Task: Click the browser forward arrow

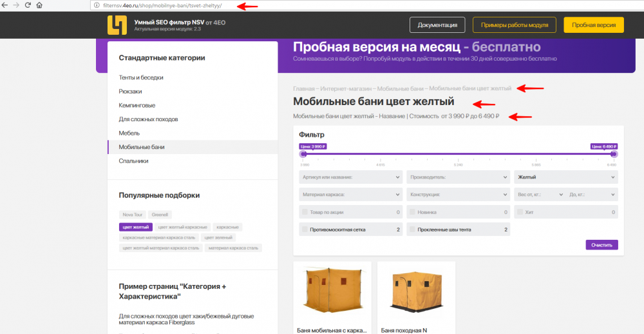Action: tap(17, 5)
